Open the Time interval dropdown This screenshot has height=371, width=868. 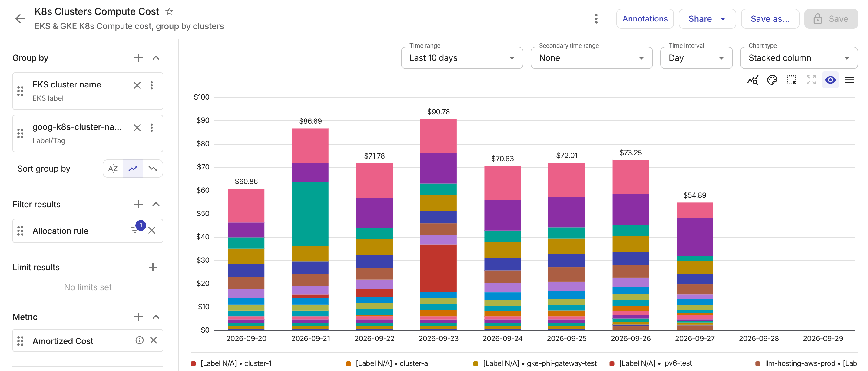[x=696, y=58]
